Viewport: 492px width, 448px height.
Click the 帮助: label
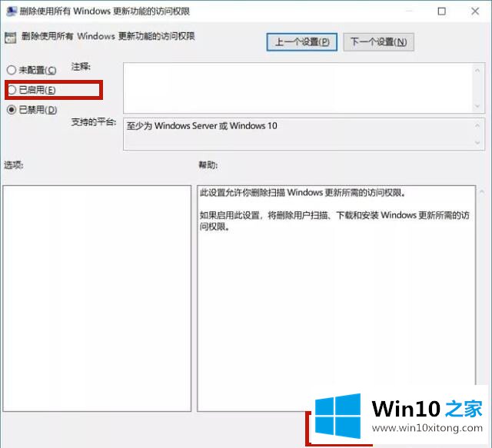(x=208, y=164)
